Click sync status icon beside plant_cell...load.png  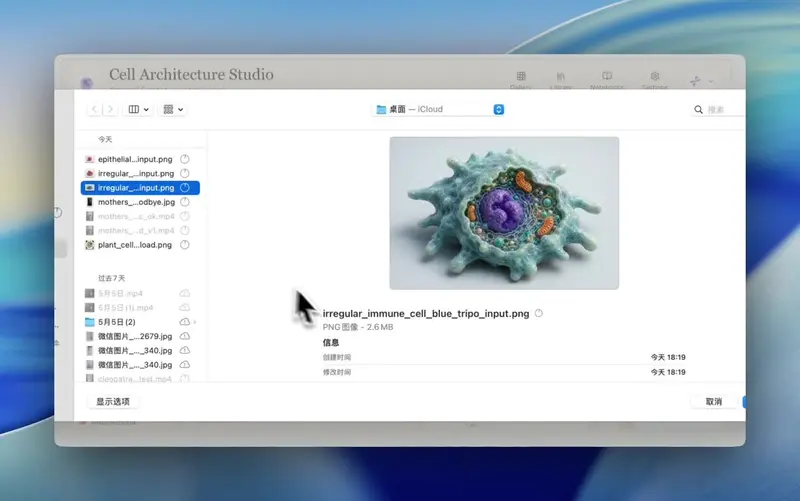(185, 245)
